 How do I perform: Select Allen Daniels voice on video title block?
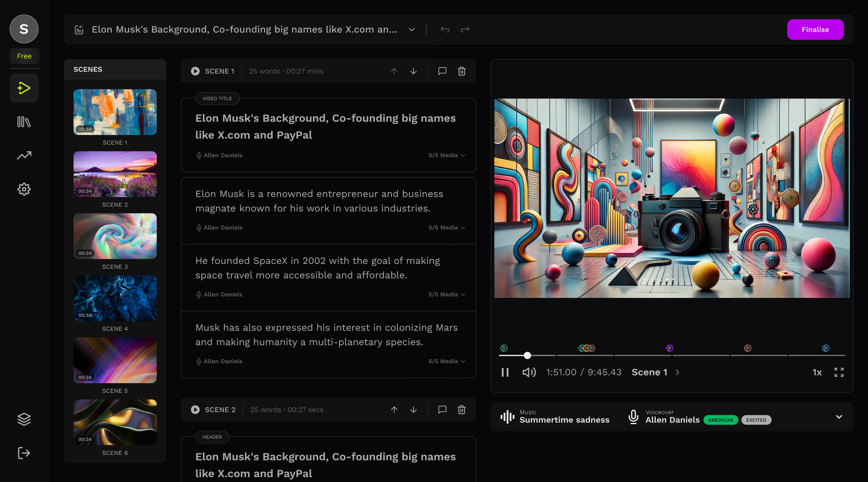[x=219, y=155]
